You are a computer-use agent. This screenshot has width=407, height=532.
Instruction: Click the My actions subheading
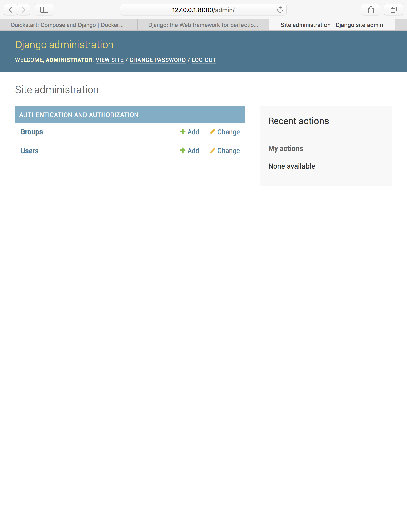coord(286,148)
